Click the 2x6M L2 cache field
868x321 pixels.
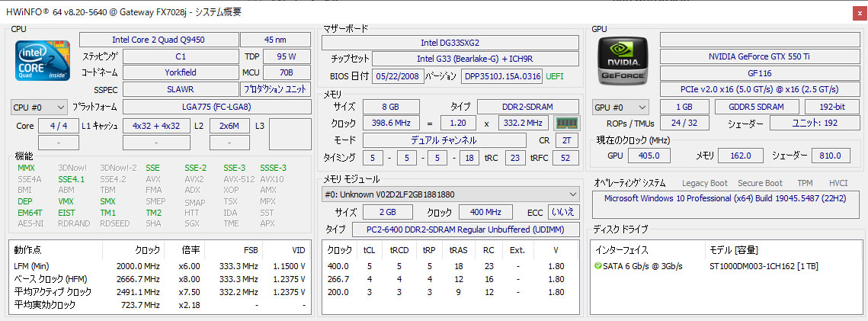pos(229,126)
